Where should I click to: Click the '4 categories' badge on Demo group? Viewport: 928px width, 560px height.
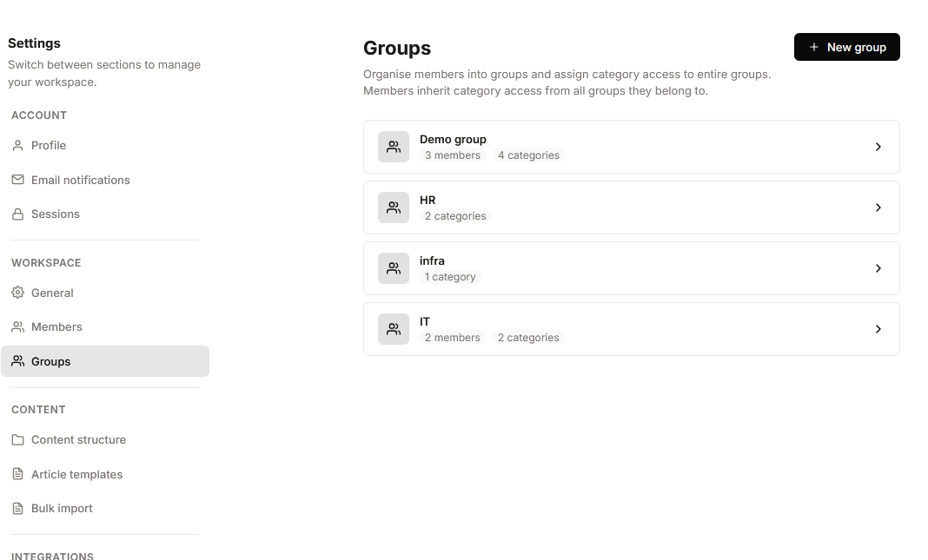point(528,155)
